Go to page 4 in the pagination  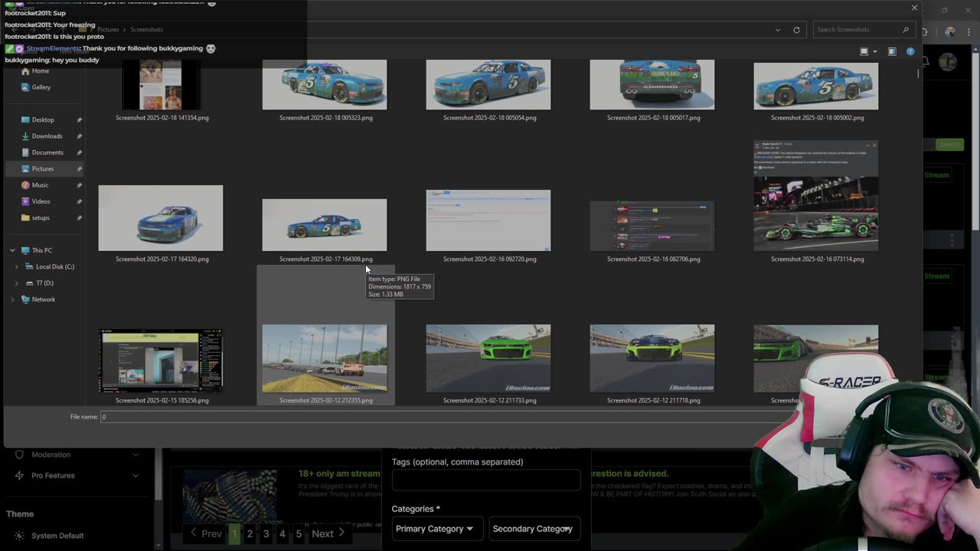pos(283,533)
